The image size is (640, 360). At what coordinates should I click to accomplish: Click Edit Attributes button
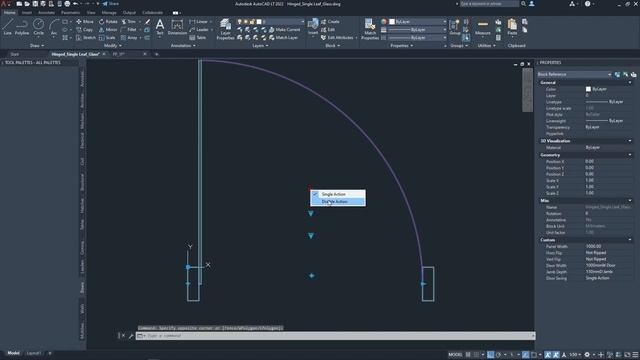point(337,38)
